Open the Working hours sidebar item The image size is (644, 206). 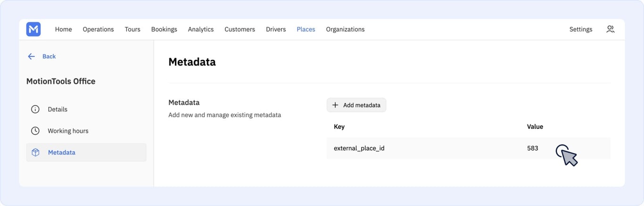tap(86, 131)
